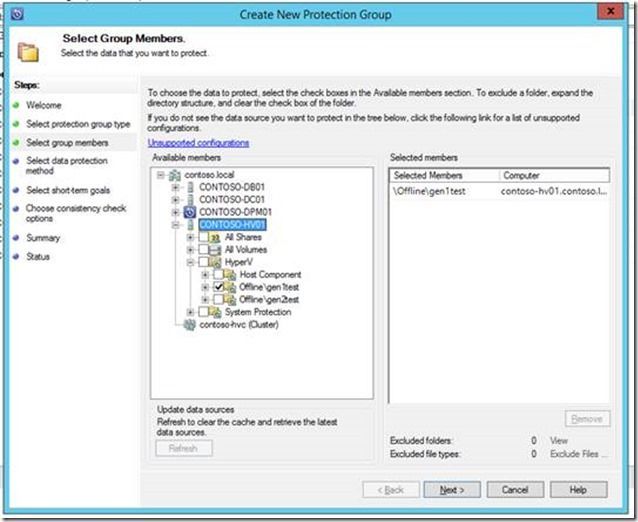Click the CONTOSO-DB01 server icon

190,187
